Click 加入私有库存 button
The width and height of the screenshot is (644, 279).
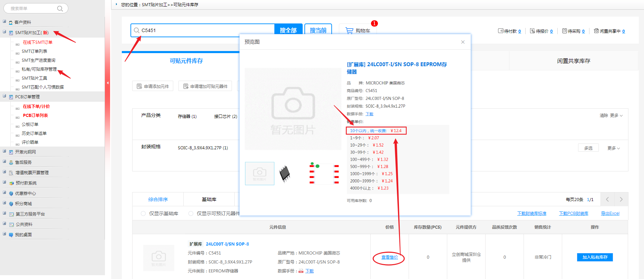(595, 257)
